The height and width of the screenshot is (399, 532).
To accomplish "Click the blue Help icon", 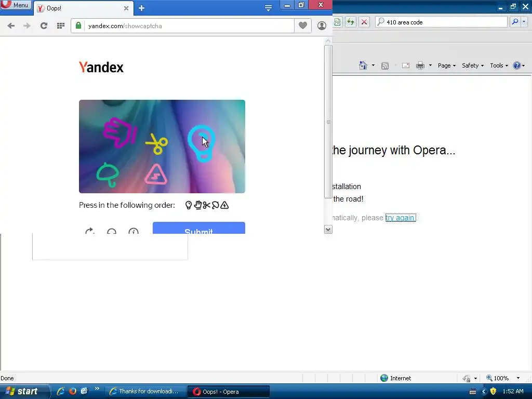I will tap(516, 65).
